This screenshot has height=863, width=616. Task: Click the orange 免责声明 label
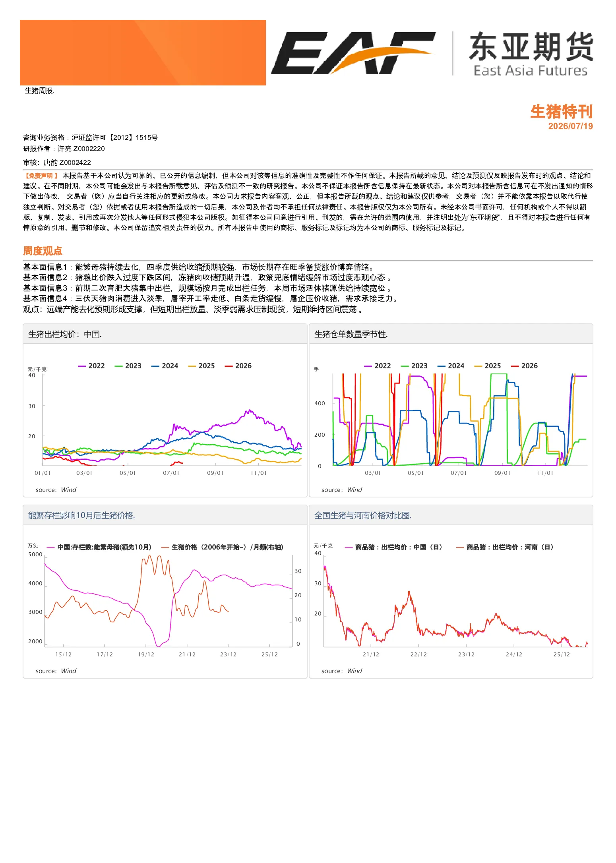coord(41,176)
